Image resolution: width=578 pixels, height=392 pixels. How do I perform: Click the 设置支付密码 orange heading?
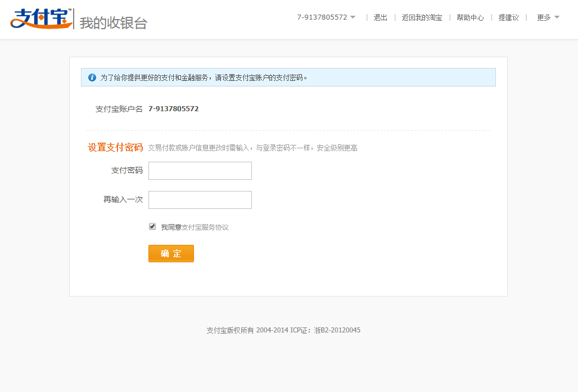tap(115, 147)
